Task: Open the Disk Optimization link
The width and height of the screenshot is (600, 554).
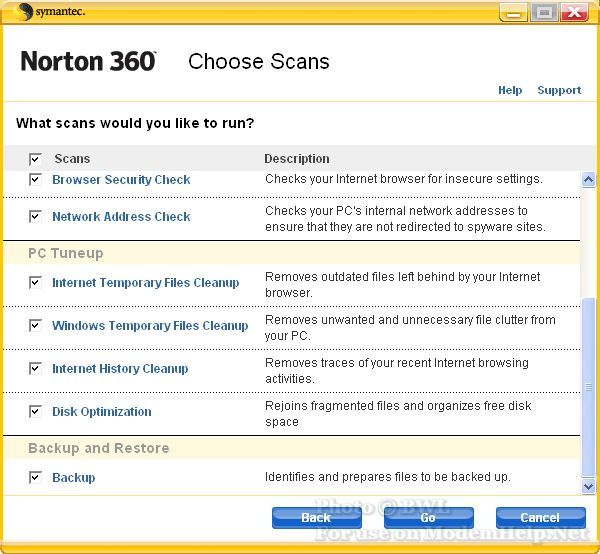Action: (x=102, y=412)
